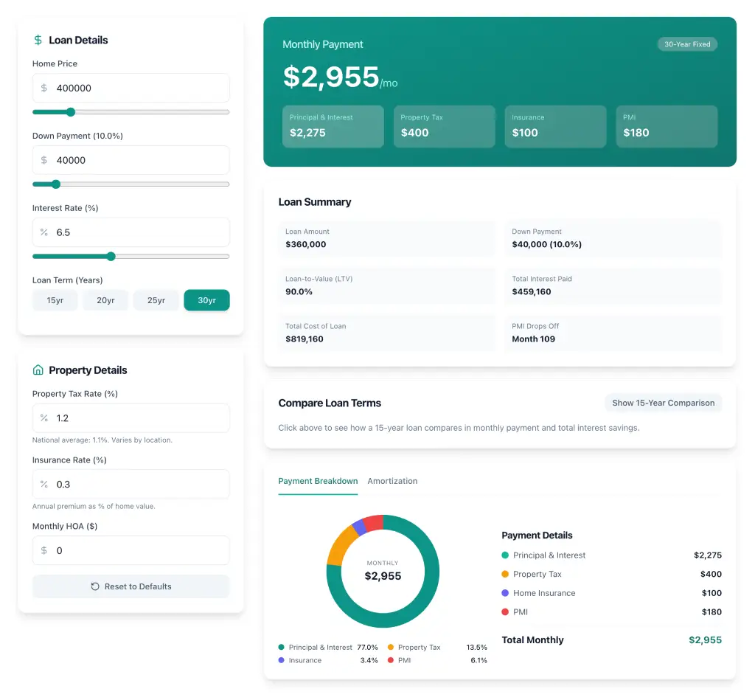Click the Home Insurance $100 row amount

click(x=711, y=593)
